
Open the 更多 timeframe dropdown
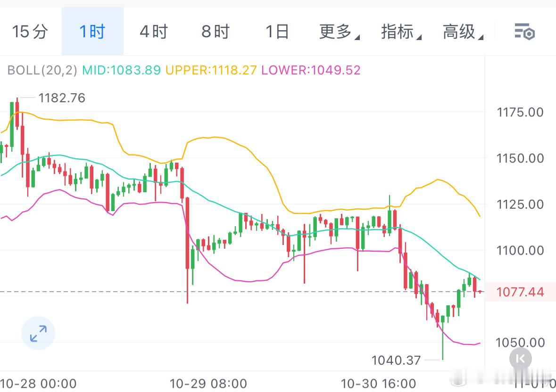tap(337, 31)
